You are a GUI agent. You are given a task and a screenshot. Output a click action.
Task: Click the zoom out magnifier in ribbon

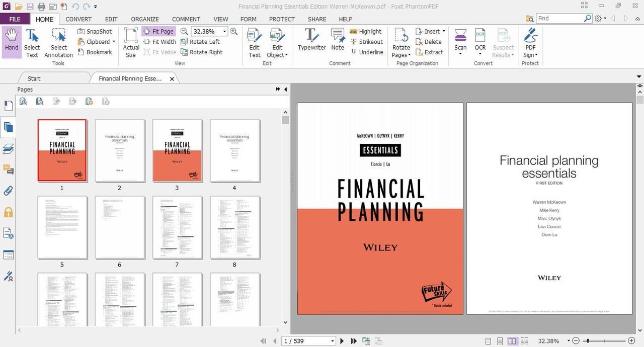click(x=184, y=31)
